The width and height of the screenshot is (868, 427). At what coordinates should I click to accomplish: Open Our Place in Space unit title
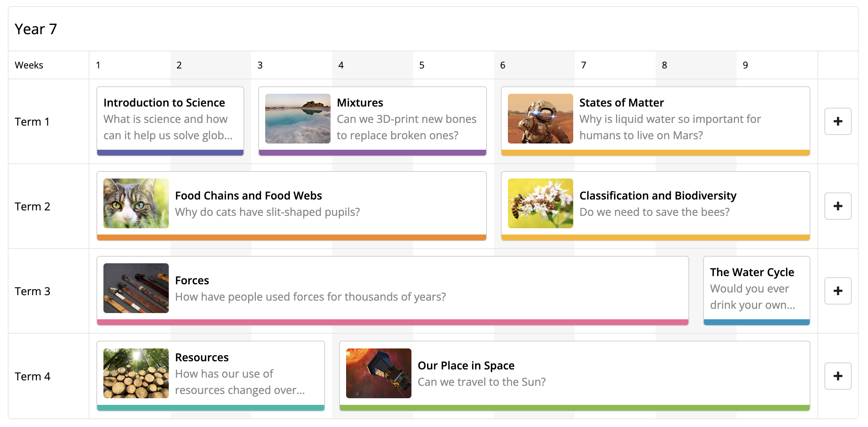coord(465,366)
